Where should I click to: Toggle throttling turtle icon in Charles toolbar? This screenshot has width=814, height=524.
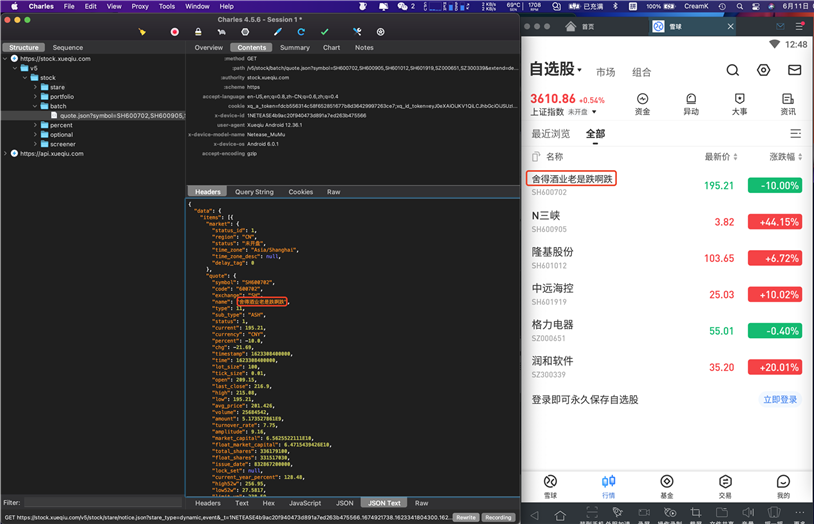(x=222, y=32)
